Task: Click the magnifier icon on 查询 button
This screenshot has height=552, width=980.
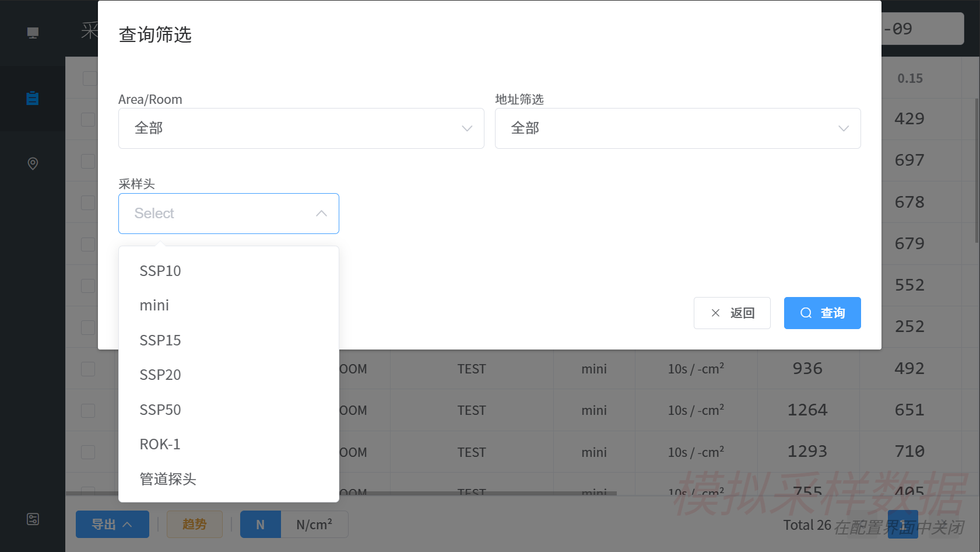Action: pyautogui.click(x=806, y=313)
